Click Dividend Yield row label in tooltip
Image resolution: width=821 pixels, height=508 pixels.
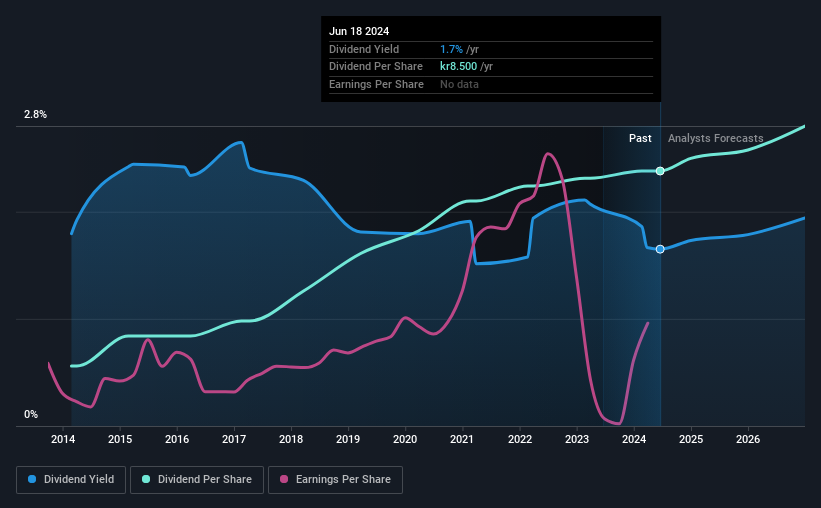pyautogui.click(x=364, y=49)
